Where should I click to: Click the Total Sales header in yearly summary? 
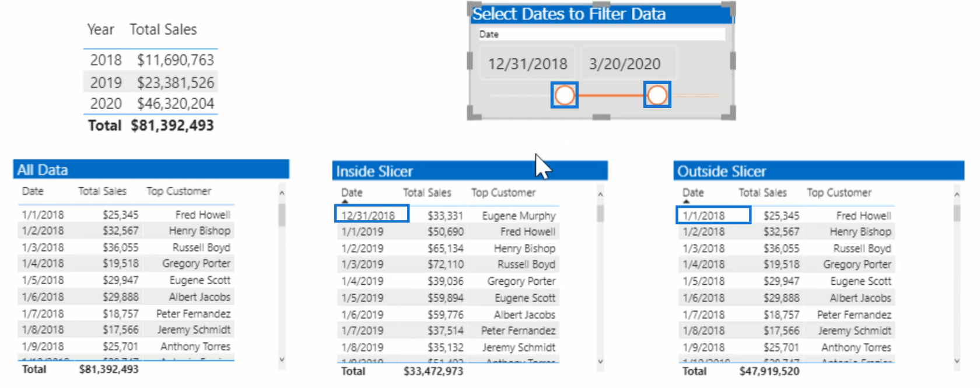pyautogui.click(x=163, y=29)
